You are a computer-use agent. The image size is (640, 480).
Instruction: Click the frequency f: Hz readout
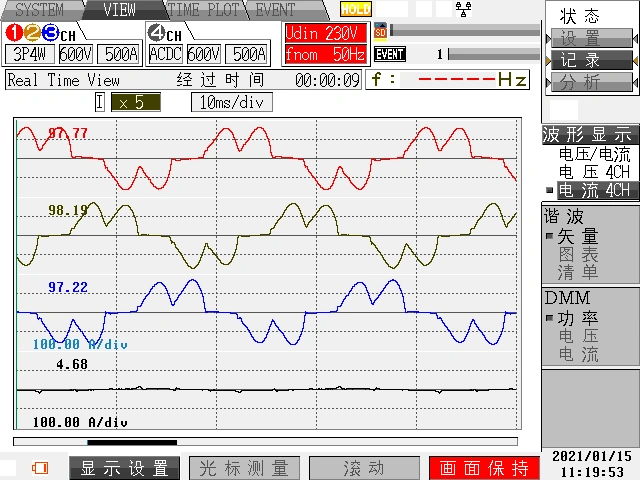click(448, 79)
